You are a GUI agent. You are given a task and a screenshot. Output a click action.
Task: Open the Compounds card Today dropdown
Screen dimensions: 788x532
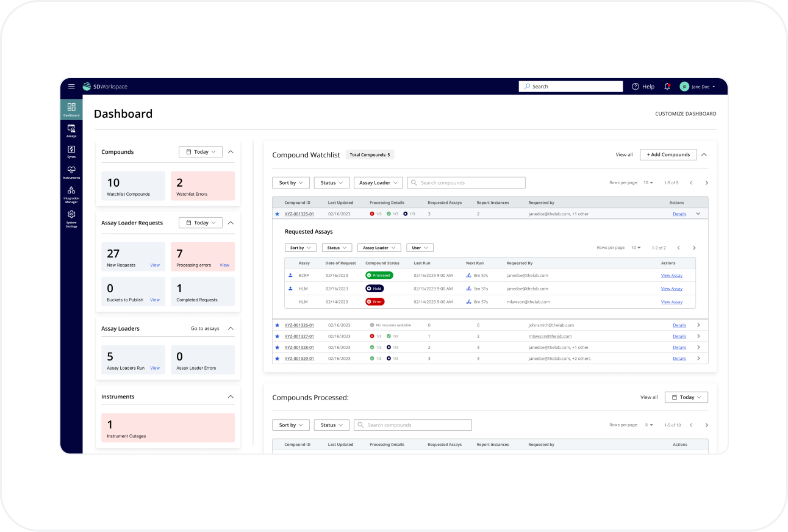(201, 152)
